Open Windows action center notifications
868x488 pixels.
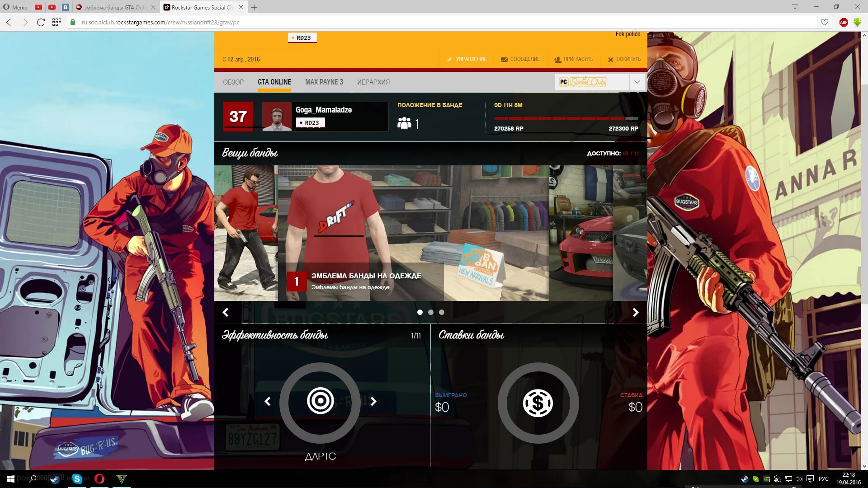tap(810, 479)
